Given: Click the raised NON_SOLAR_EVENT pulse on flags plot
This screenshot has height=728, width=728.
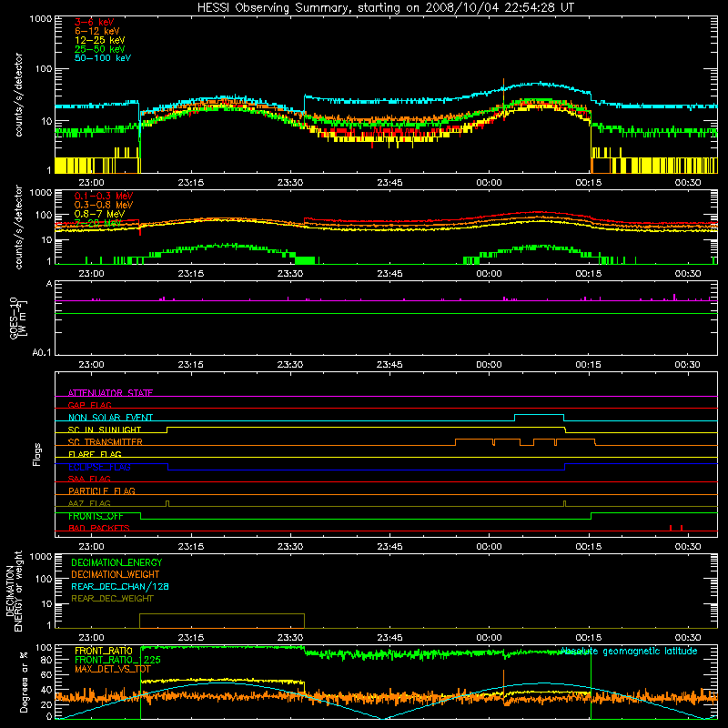Looking at the screenshot, I should pos(539,418).
